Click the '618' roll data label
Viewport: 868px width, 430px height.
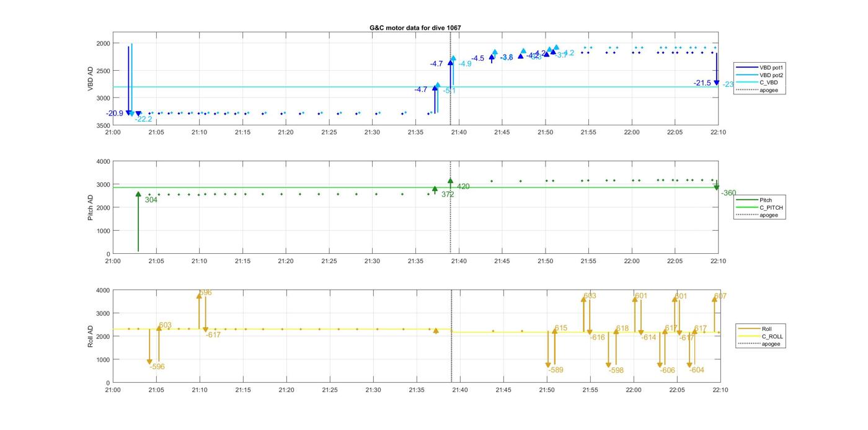pos(622,329)
